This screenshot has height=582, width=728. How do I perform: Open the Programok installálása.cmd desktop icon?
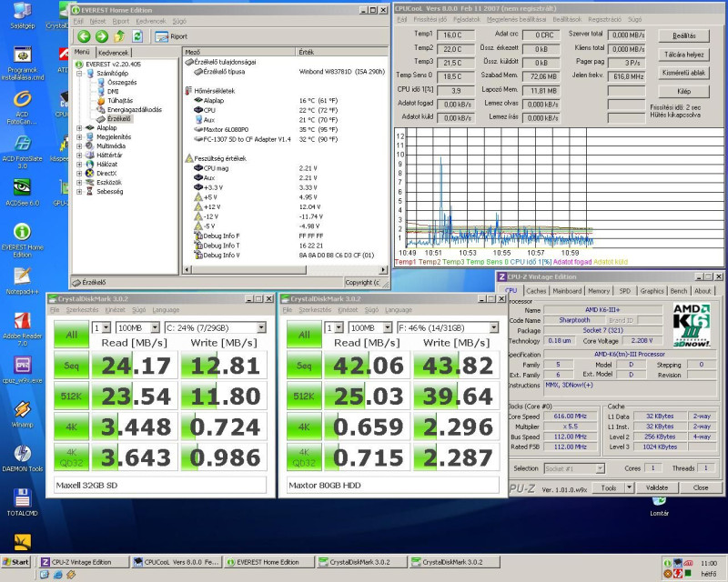(x=22, y=64)
